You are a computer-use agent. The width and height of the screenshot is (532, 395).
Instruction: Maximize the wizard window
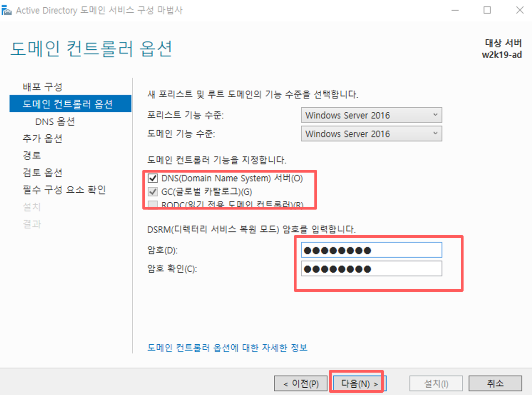pos(487,10)
